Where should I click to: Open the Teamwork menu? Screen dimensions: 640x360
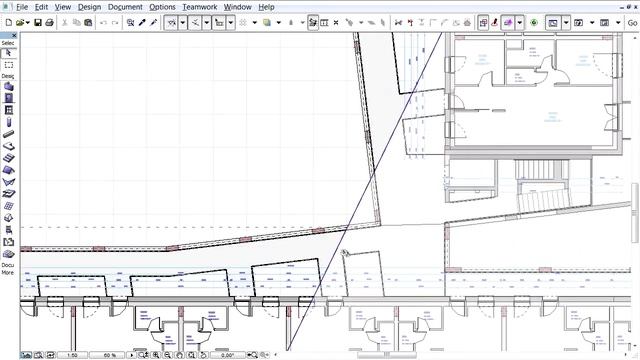(200, 7)
